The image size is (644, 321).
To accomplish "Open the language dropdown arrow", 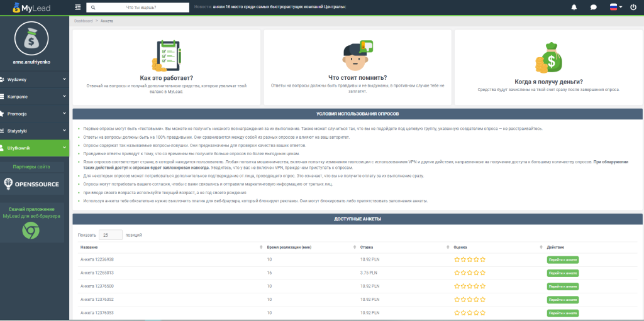I will tap(621, 8).
